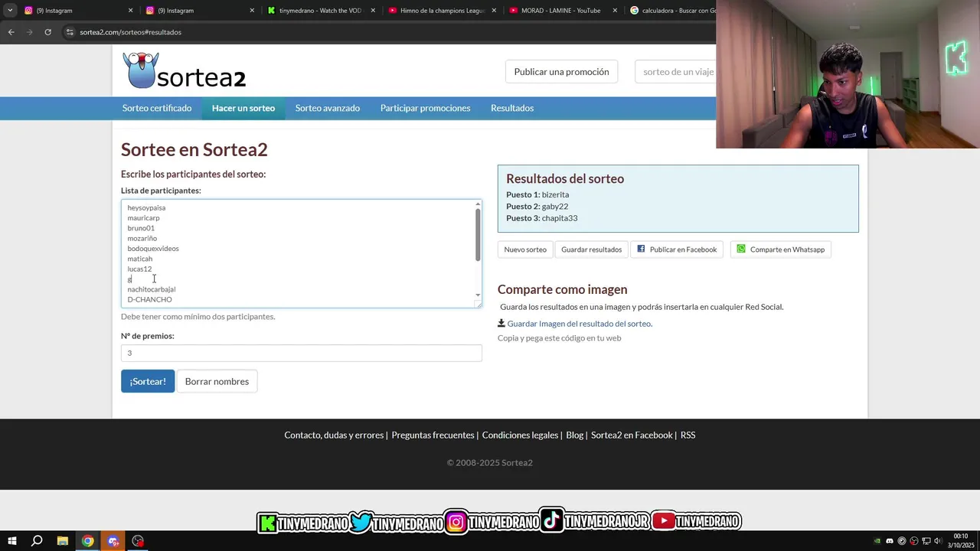This screenshot has width=980, height=551.
Task: Click Puesto 3 winner chapita33
Action: point(559,218)
